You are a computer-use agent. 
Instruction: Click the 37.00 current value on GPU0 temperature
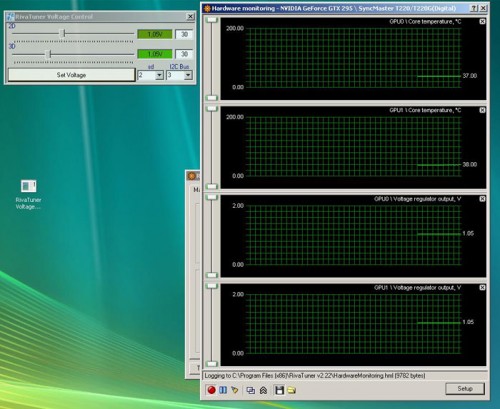click(x=470, y=76)
